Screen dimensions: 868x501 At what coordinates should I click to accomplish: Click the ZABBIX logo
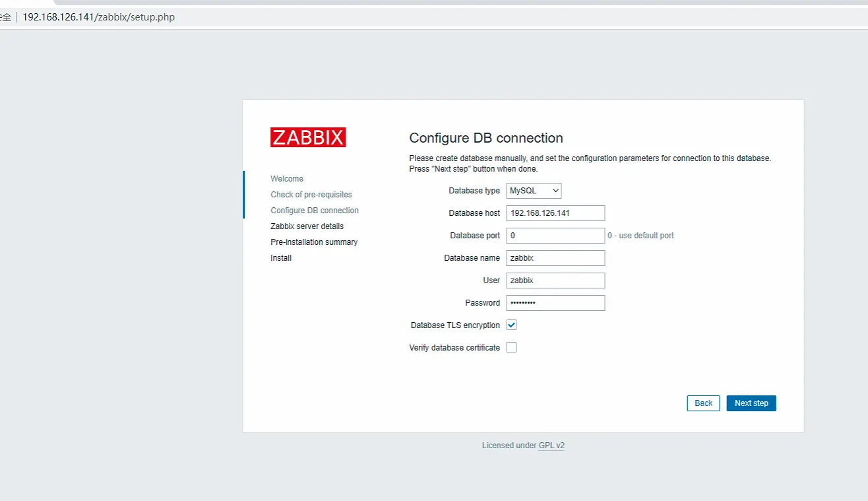[x=308, y=137]
